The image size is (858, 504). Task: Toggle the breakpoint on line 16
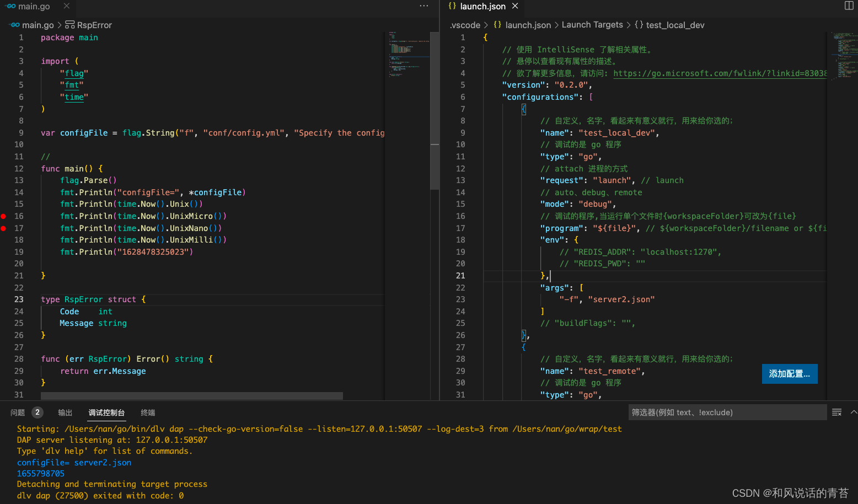click(x=3, y=216)
